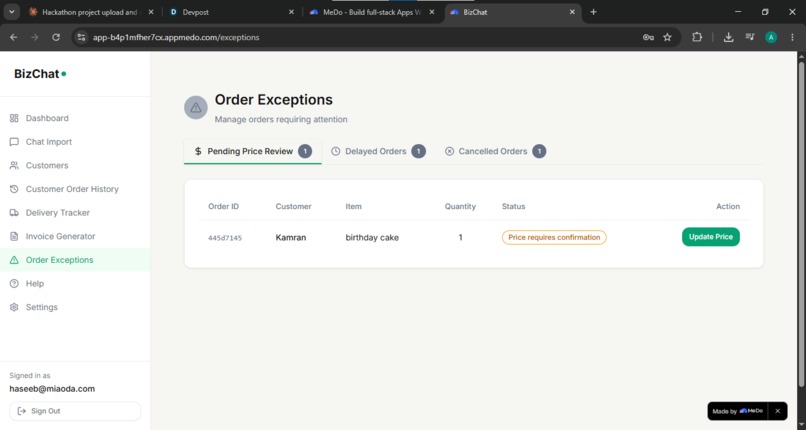Open Chrome three-dot menu
Image resolution: width=806 pixels, height=430 pixels.
click(x=792, y=37)
